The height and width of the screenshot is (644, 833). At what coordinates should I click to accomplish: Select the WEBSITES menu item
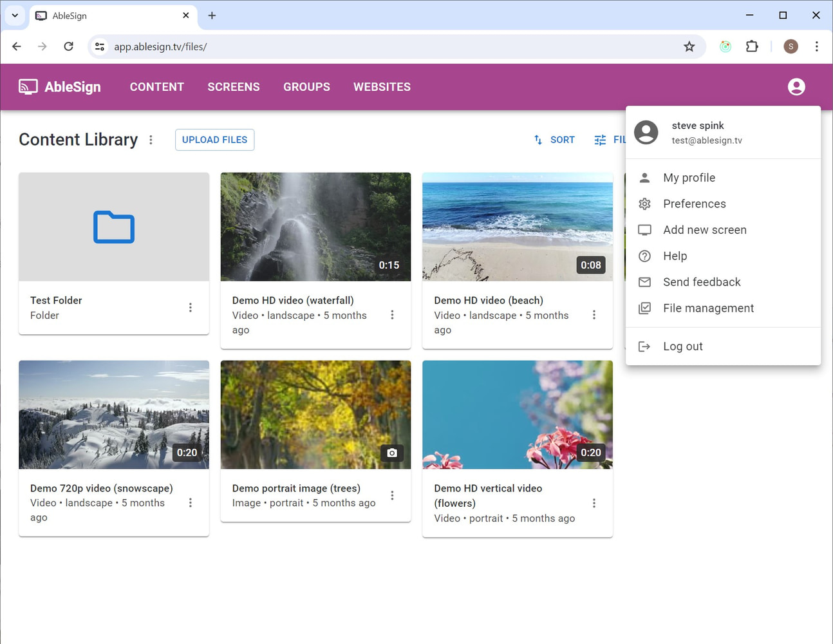[x=382, y=86]
